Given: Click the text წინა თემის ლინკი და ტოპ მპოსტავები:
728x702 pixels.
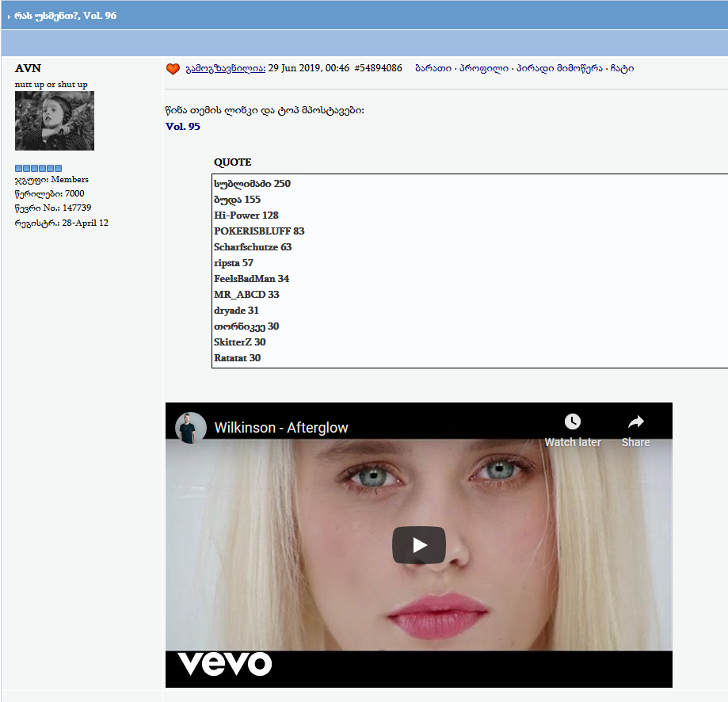Looking at the screenshot, I should pyautogui.click(x=265, y=110).
